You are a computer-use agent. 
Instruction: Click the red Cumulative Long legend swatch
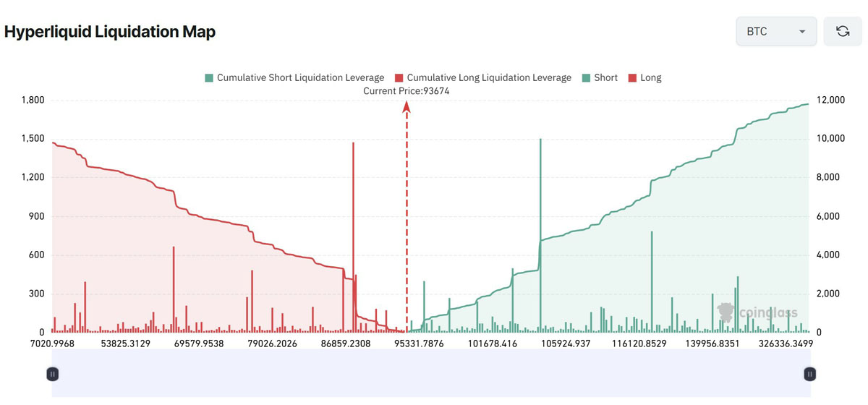click(399, 77)
